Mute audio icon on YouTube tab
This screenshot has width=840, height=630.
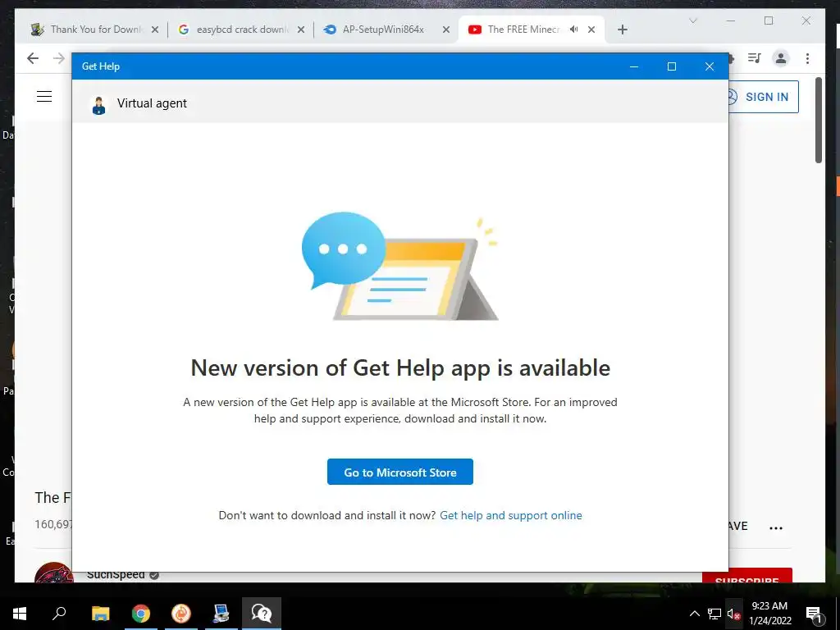(573, 30)
